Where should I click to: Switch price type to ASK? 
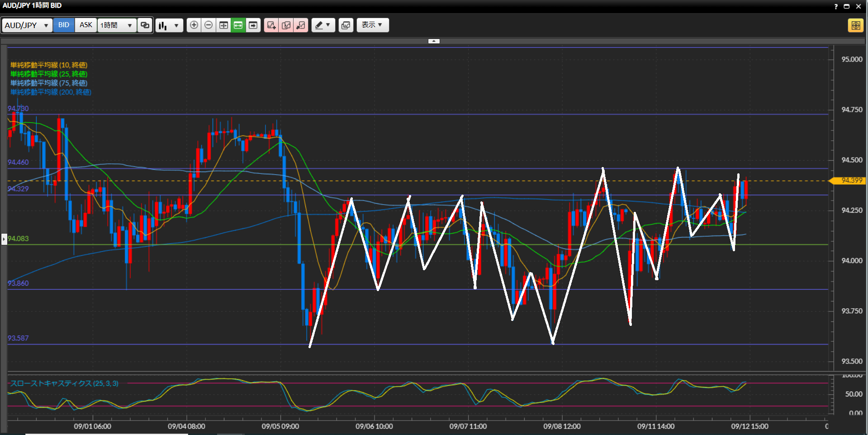pyautogui.click(x=86, y=25)
